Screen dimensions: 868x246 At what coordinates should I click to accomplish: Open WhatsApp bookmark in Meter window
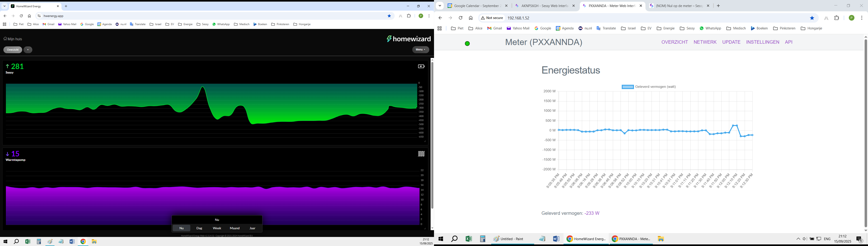(710, 29)
